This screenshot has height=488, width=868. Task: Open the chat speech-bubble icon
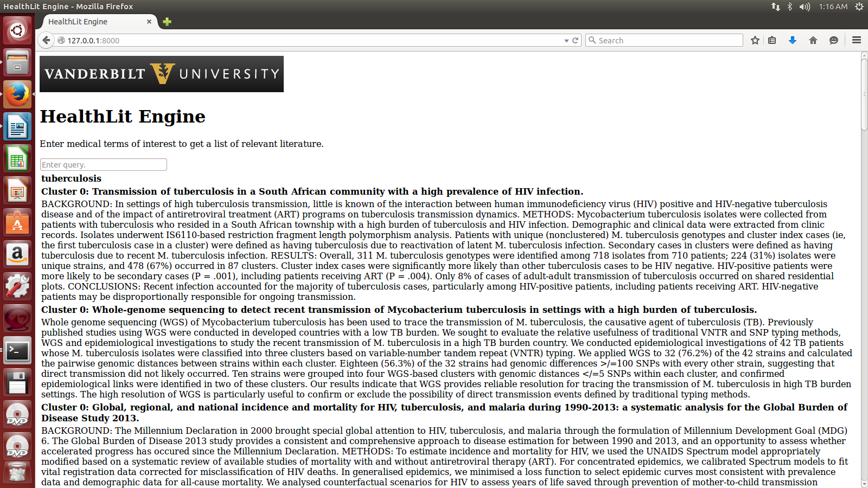[x=834, y=40]
